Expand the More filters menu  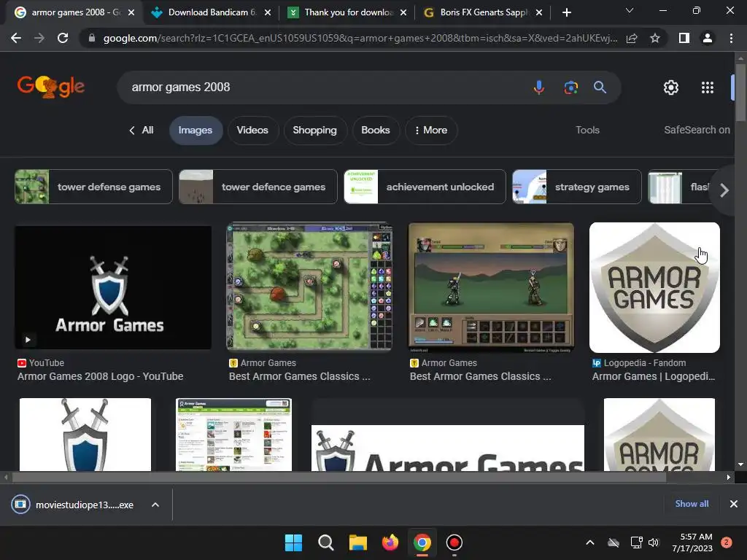pos(430,130)
